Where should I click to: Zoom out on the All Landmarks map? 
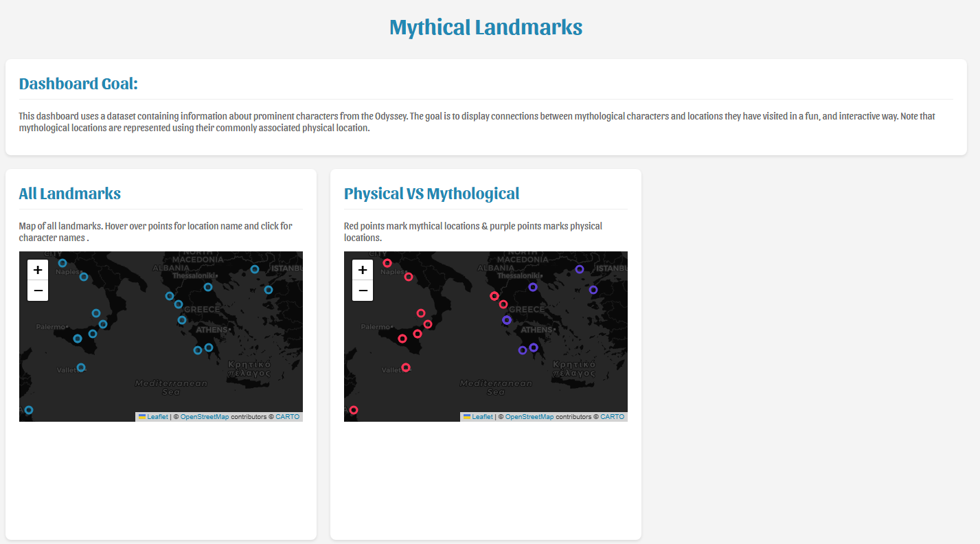coord(38,291)
